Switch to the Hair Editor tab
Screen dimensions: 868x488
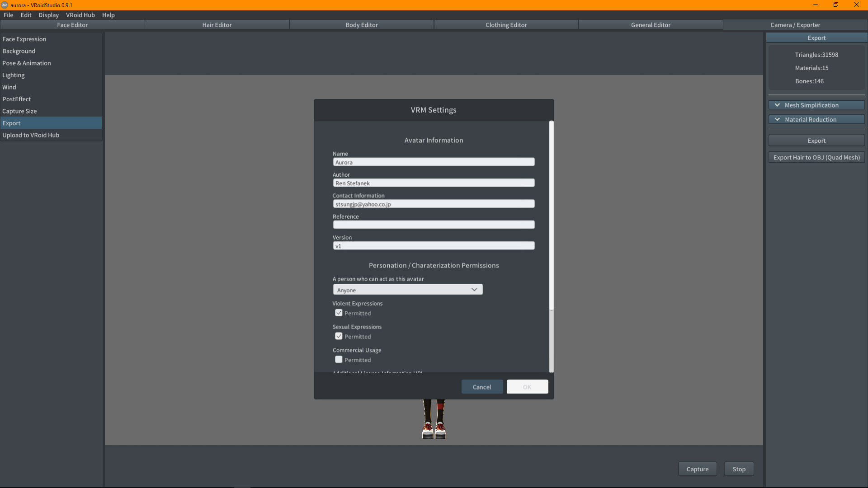pyautogui.click(x=217, y=25)
